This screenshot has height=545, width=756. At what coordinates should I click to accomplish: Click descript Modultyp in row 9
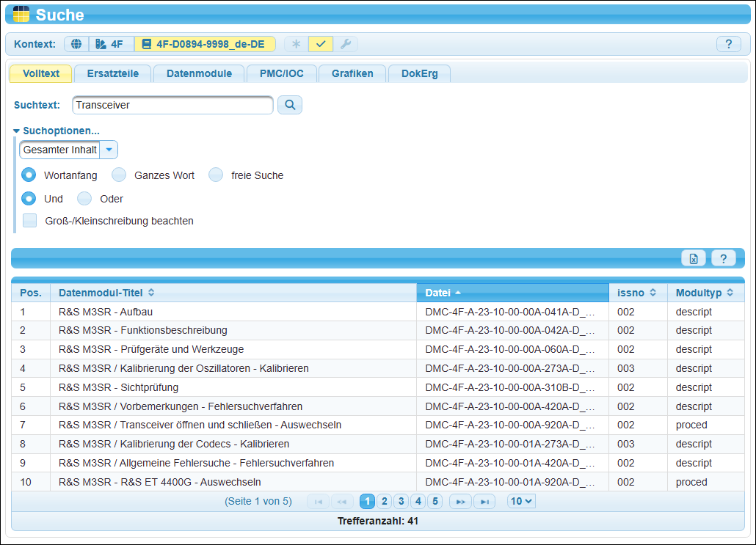pyautogui.click(x=694, y=463)
